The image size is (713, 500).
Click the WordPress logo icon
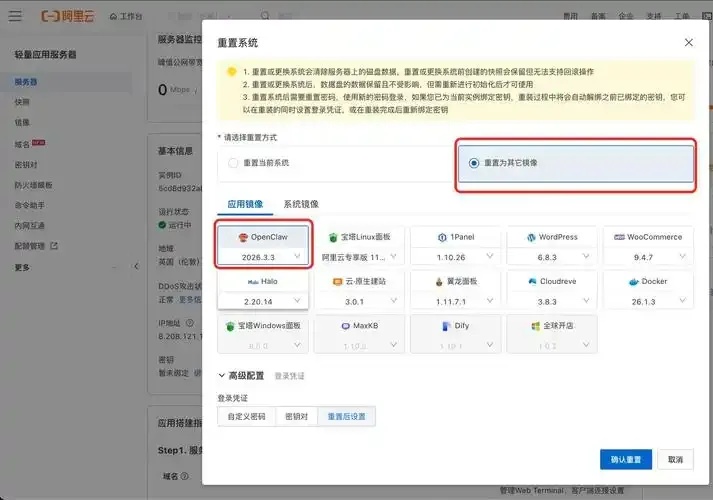531,237
